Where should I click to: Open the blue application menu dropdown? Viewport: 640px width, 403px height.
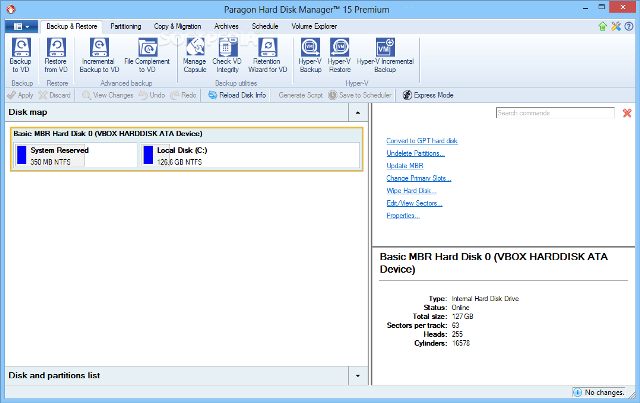pos(21,27)
